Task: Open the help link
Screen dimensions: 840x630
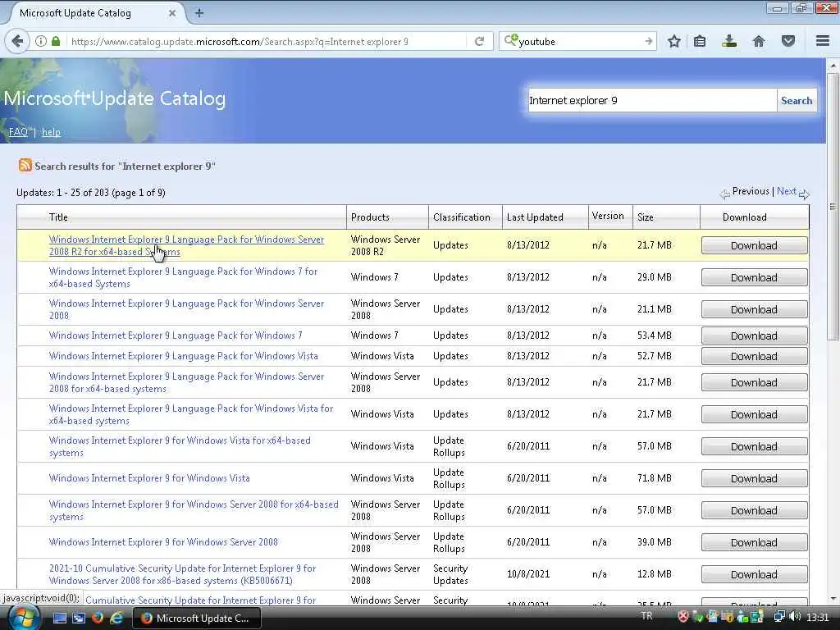Action: tap(51, 132)
